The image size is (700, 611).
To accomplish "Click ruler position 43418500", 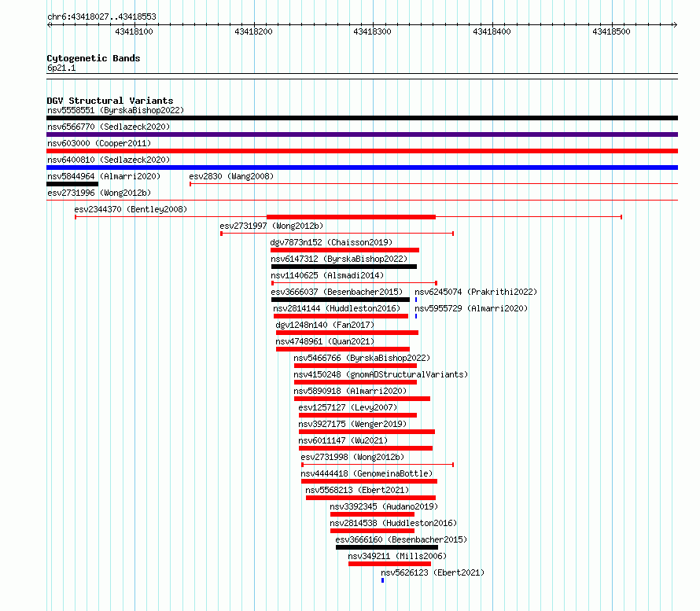I will tap(612, 31).
